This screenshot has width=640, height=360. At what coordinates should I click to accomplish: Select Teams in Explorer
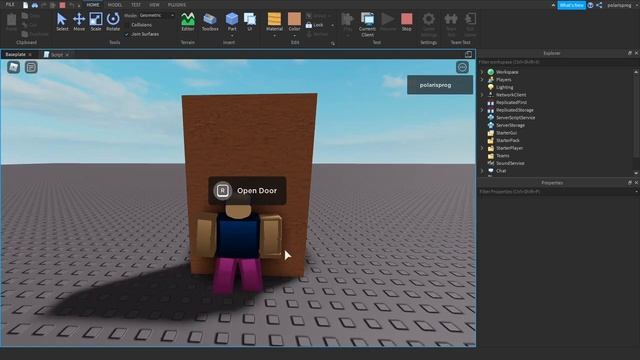tap(502, 156)
